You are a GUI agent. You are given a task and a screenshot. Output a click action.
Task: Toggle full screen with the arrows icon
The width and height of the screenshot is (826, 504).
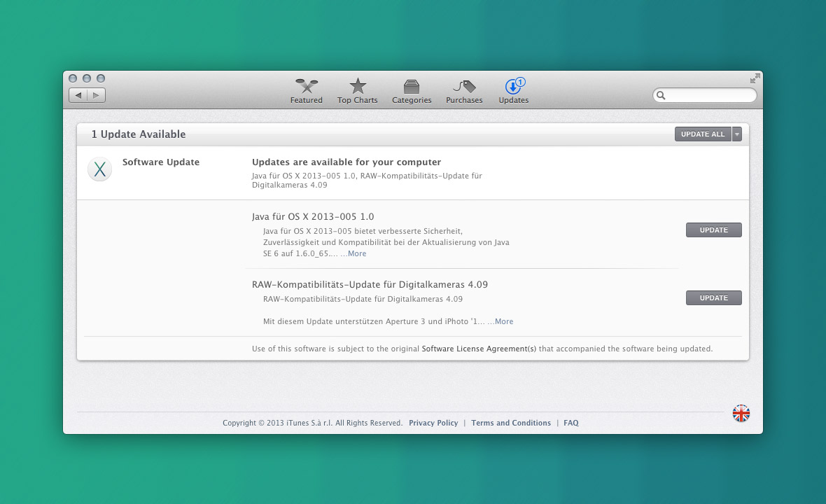point(755,78)
